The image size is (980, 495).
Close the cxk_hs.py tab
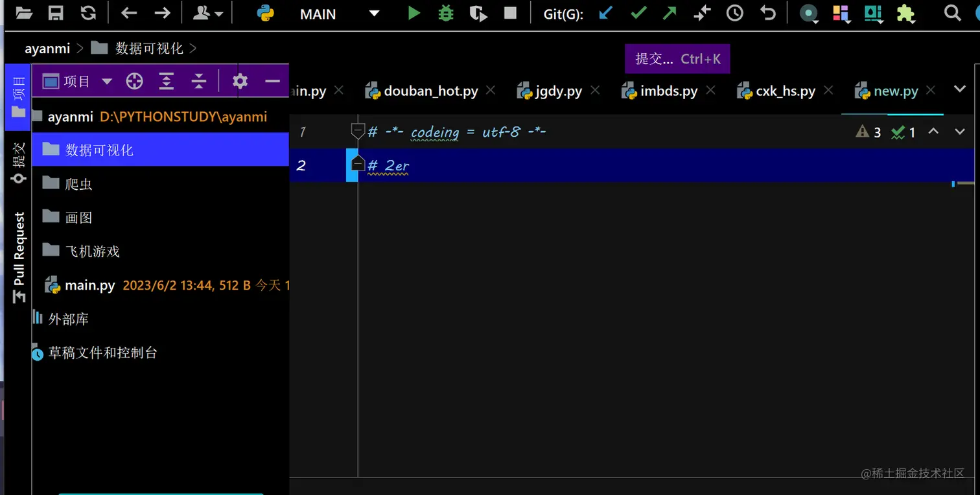[x=828, y=91]
